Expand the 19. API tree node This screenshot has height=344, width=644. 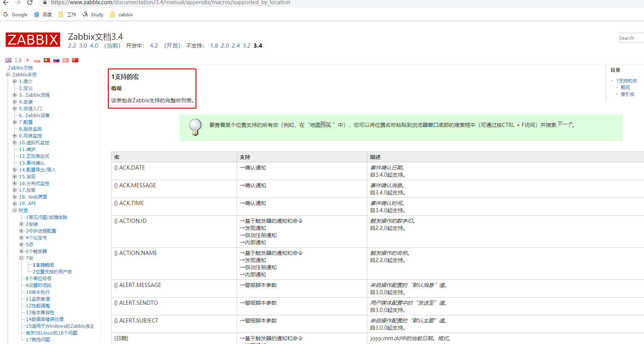coord(14,204)
